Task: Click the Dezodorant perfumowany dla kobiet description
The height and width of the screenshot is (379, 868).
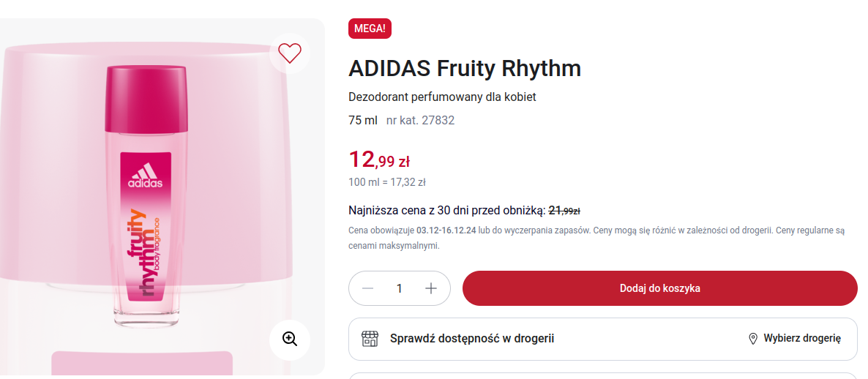Action: pyautogui.click(x=442, y=97)
